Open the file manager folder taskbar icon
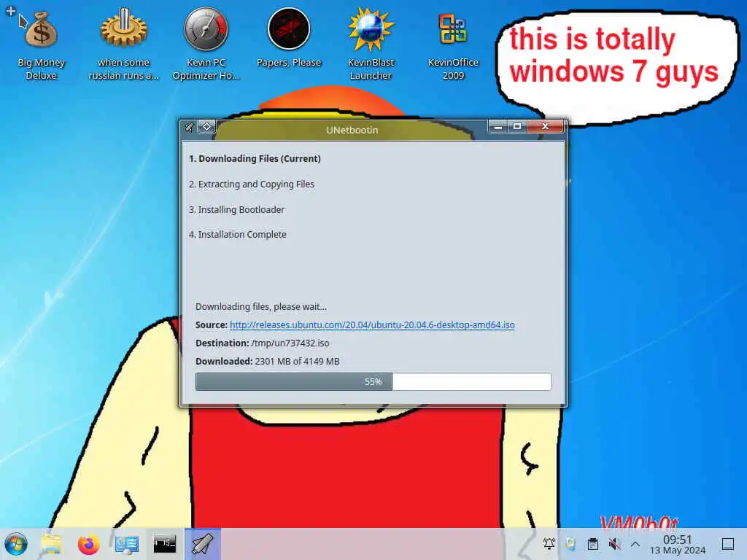 point(51,544)
